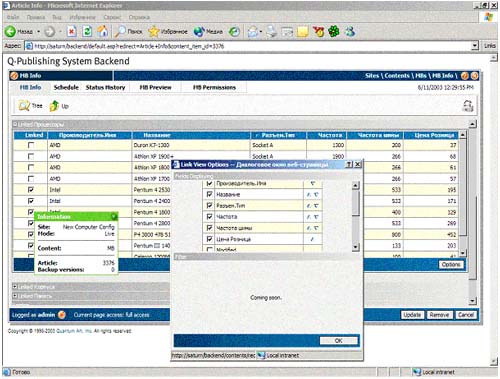Screen dimensions: 500x379
Task: Click the browser Home icon
Action: tap(103, 31)
